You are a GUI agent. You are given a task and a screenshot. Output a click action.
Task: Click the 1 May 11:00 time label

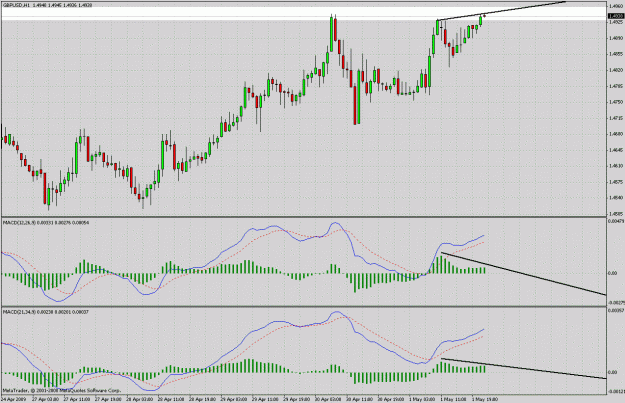(453, 399)
